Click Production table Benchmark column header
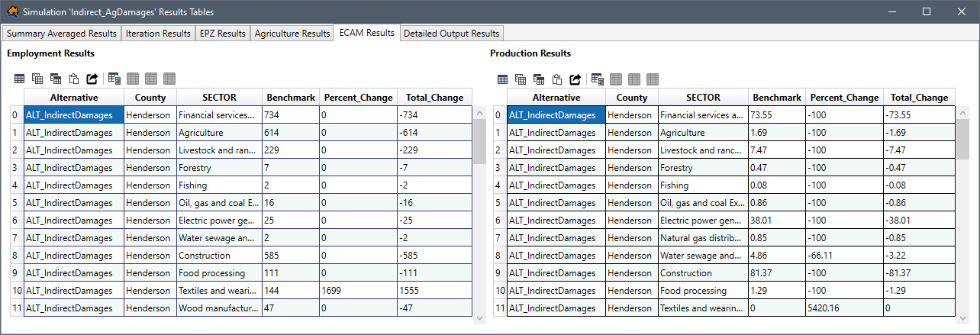The width and height of the screenshot is (980, 335). [x=777, y=98]
